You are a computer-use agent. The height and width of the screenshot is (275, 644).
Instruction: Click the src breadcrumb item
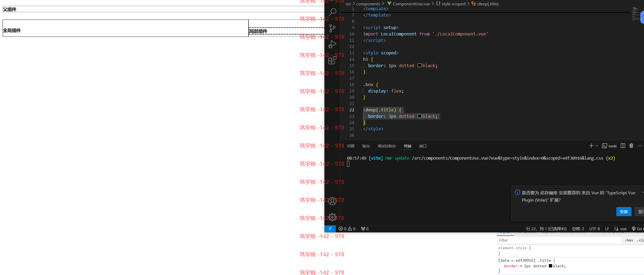348,4
